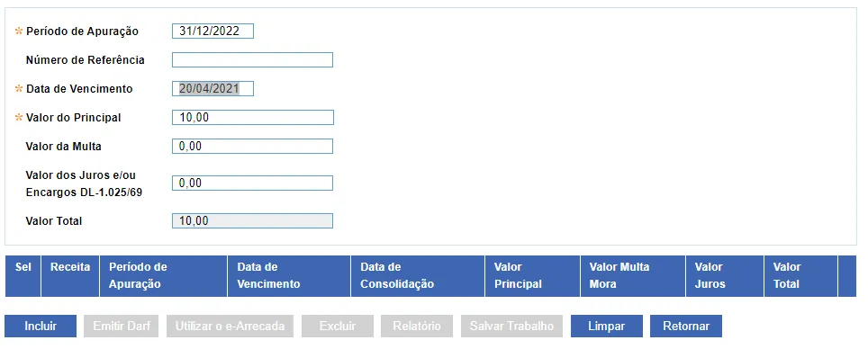This screenshot has width=868, height=358.
Task: Focus the Valor da Multa field
Action: pyautogui.click(x=252, y=146)
